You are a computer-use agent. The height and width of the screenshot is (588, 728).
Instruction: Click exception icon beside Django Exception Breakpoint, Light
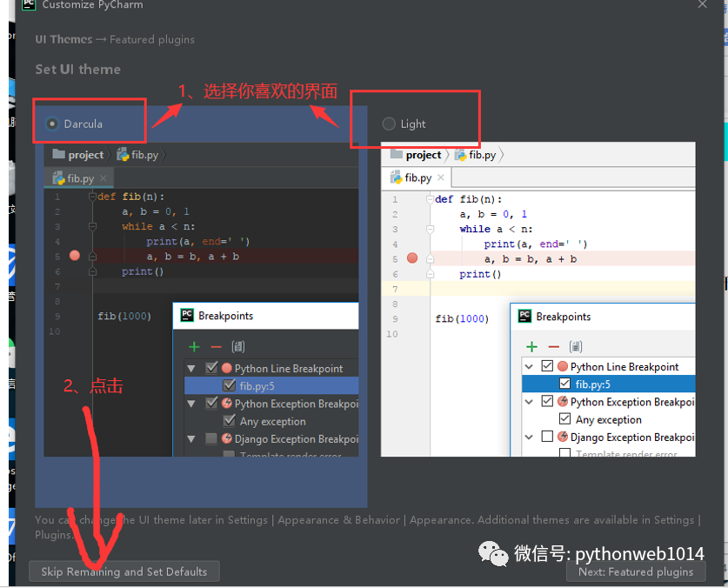562,436
